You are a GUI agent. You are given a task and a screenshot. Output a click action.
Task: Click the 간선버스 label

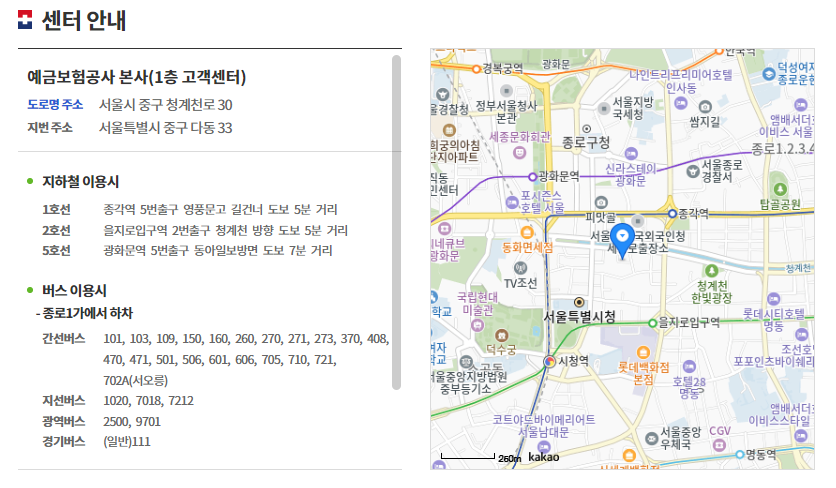click(x=63, y=339)
